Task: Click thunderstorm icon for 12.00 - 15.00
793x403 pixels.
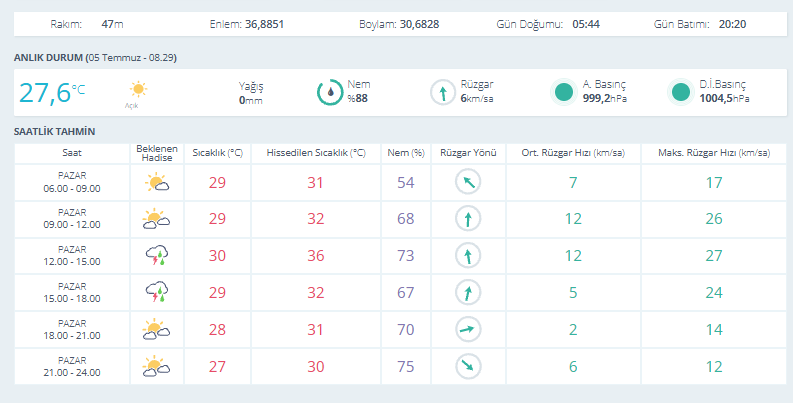Action: tap(157, 256)
